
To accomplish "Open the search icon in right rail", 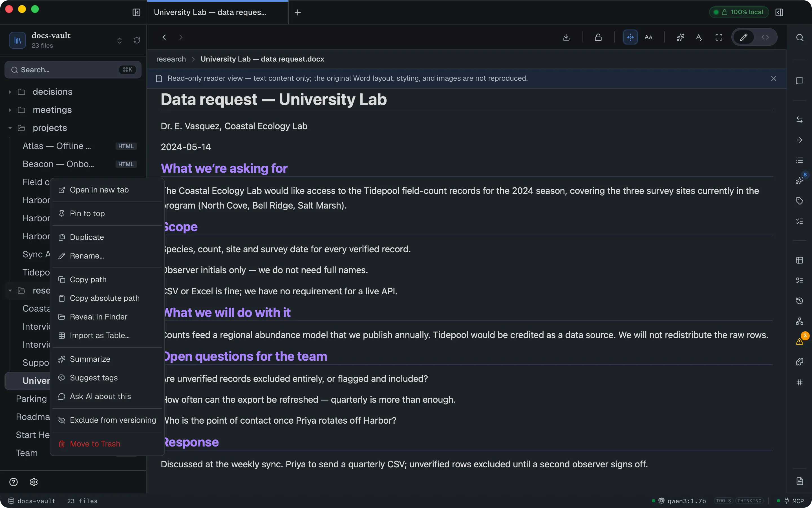I will (x=800, y=38).
